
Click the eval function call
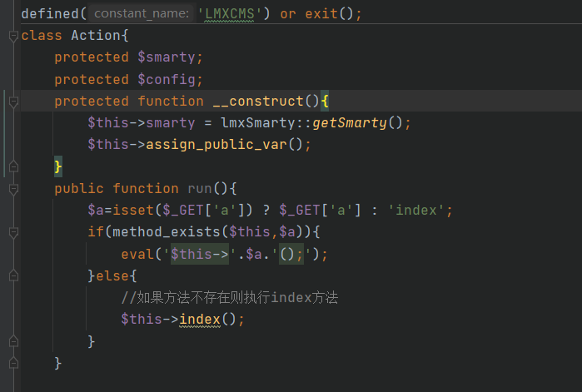coord(137,255)
